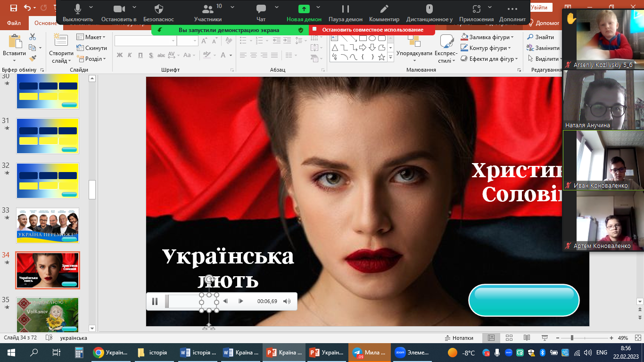The height and width of the screenshot is (362, 644).
Task: Switch to the Основне ribbon tab
Action: (x=46, y=23)
